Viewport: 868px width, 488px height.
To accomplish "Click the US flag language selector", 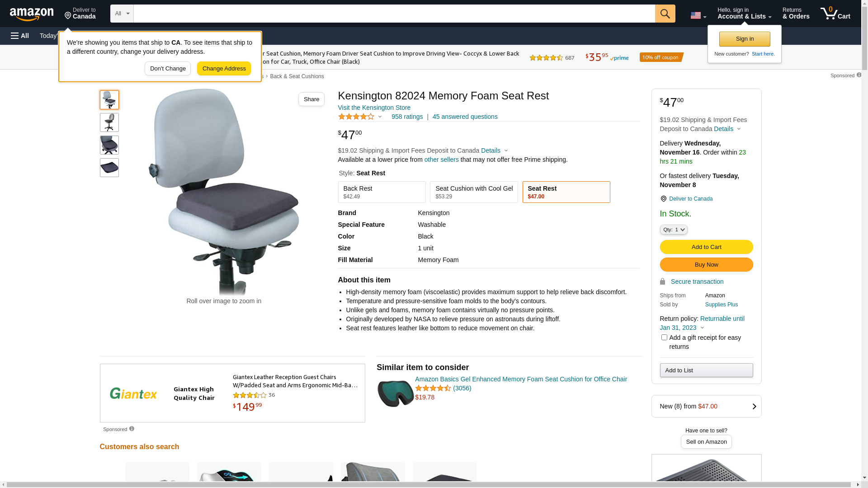I will point(698,15).
